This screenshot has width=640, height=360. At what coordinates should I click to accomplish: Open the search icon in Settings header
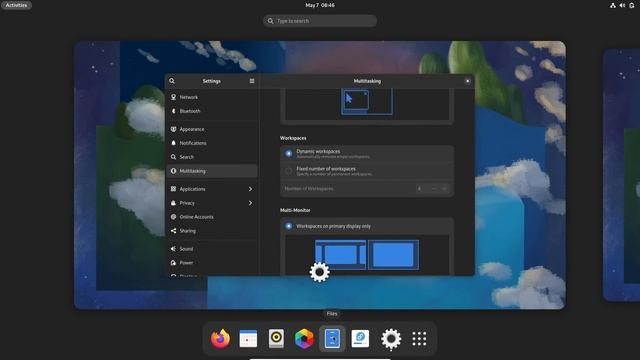coord(172,81)
